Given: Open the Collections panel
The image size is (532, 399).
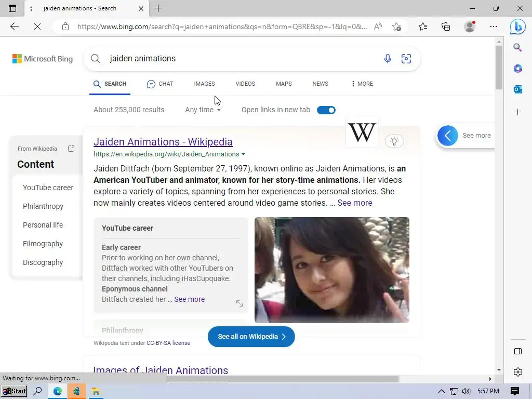Looking at the screenshot, I should pos(446,26).
